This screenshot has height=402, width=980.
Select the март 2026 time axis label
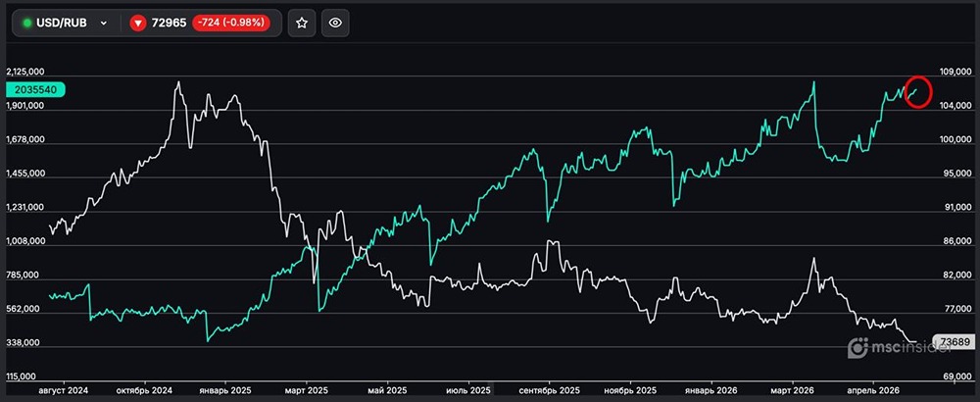coord(793,390)
